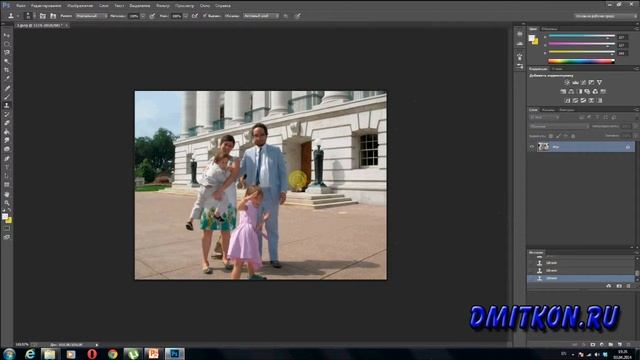Select the Dodge tool
Screen dimensions: 640x360
(x=7, y=149)
